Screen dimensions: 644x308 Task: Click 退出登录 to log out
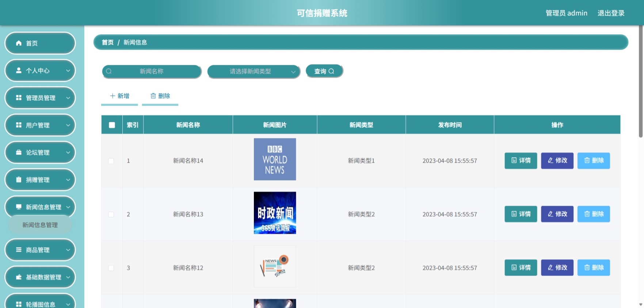point(611,13)
